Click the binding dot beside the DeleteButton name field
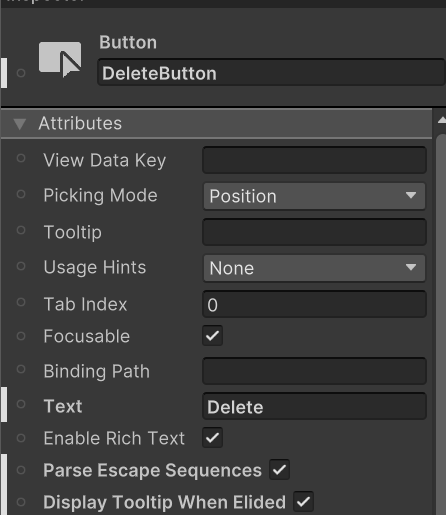The image size is (446, 515). 21,73
